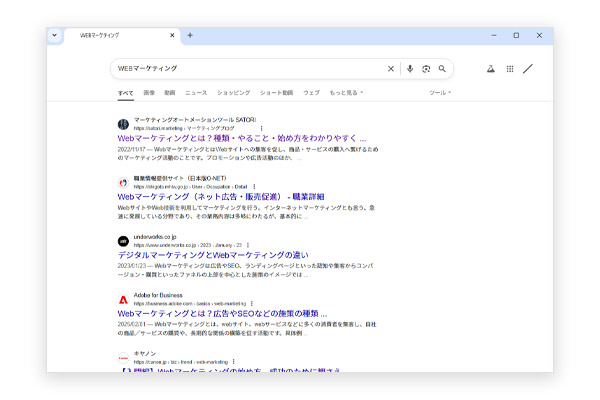Image resolution: width=600 pixels, height=400 pixels.
Task: Open the ツール dropdown
Action: click(440, 93)
